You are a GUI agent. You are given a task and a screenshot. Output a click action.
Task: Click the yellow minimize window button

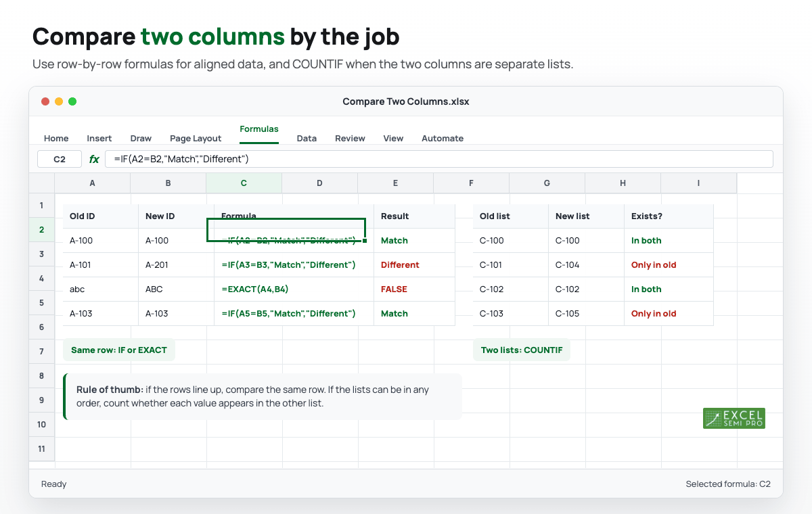[x=59, y=101]
